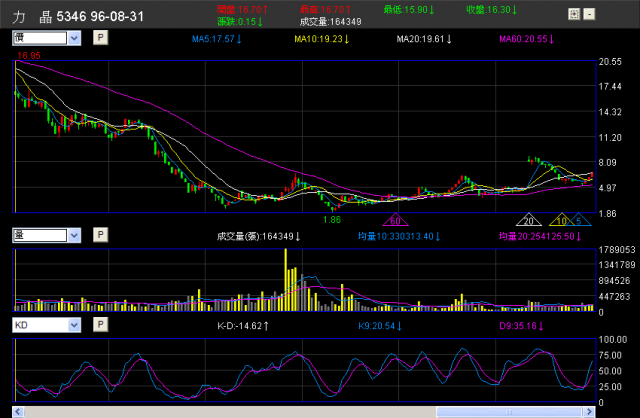Click the K9:20.54 value label
Image resolution: width=640 pixels, height=418 pixels.
380,326
